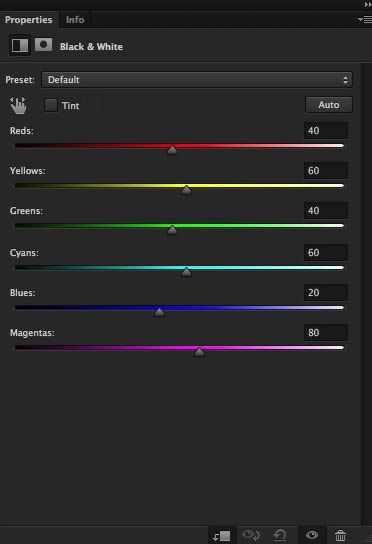The image size is (372, 544).
Task: Focus the Blues value field showing 20
Action: tap(326, 292)
